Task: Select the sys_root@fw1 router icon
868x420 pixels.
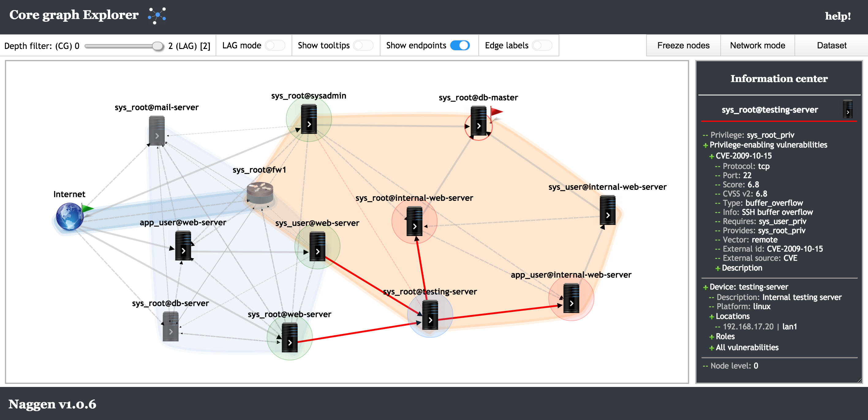Action: tap(259, 193)
